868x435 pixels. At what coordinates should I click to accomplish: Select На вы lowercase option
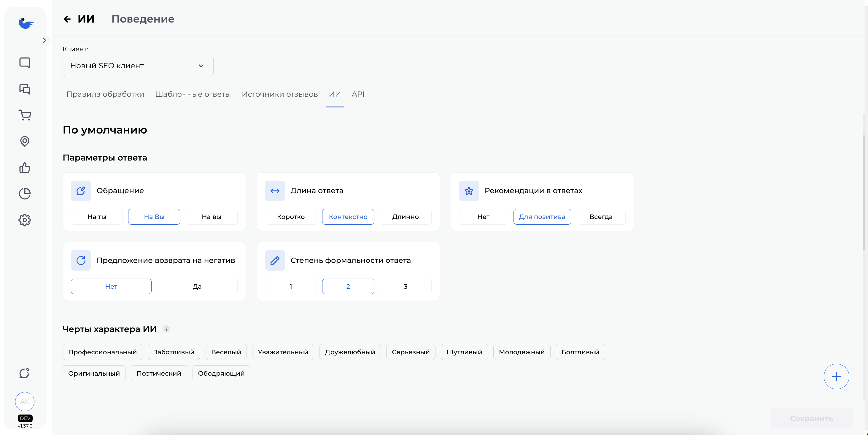click(x=212, y=217)
